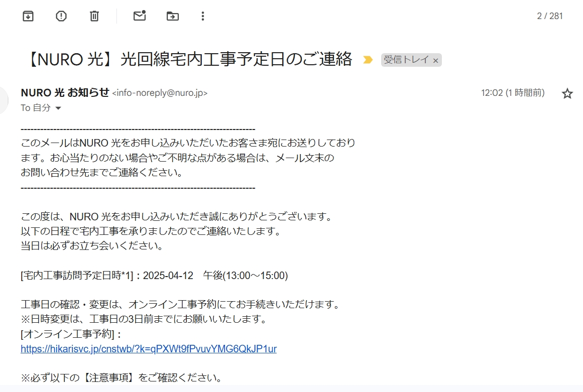
Task: Open the hikarisvc.jp online reservation link
Action: tap(149, 349)
